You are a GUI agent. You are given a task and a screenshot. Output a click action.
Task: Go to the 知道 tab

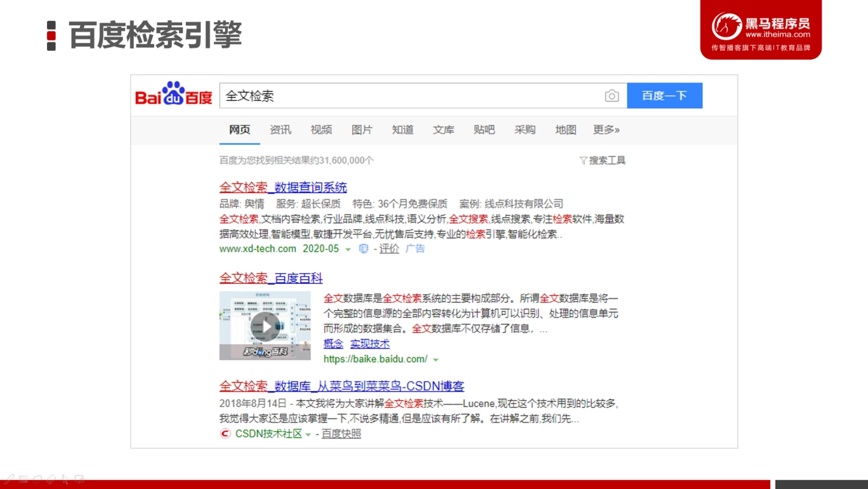tap(403, 130)
